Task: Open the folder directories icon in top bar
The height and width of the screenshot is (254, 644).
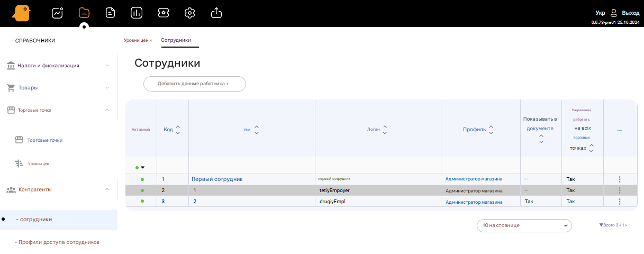Action: point(84,13)
